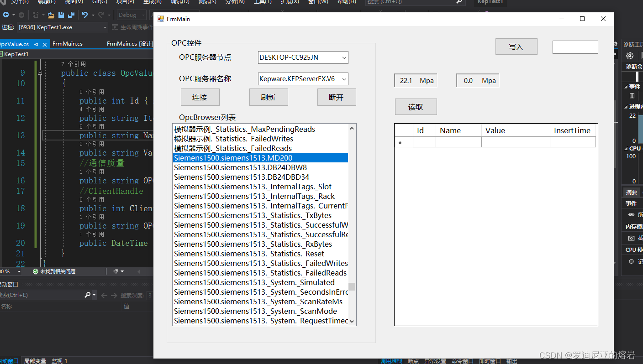
Task: Click the code cleanup broom icon
Action: point(116,271)
